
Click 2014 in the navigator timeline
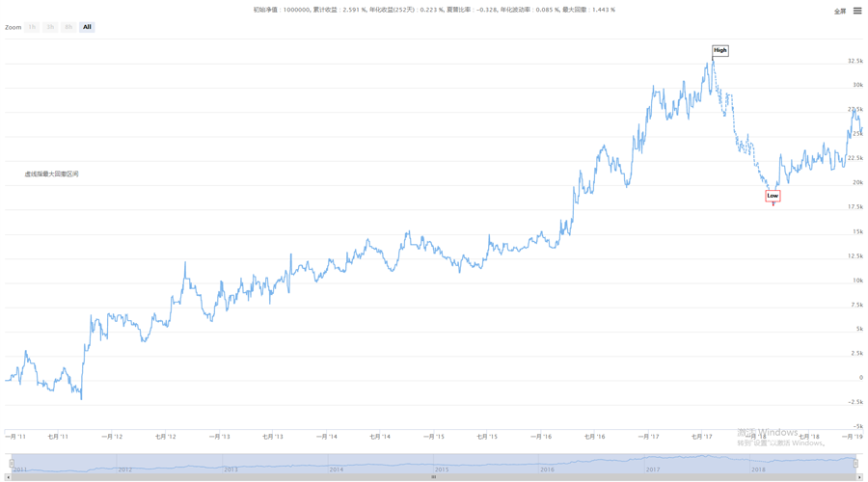336,469
